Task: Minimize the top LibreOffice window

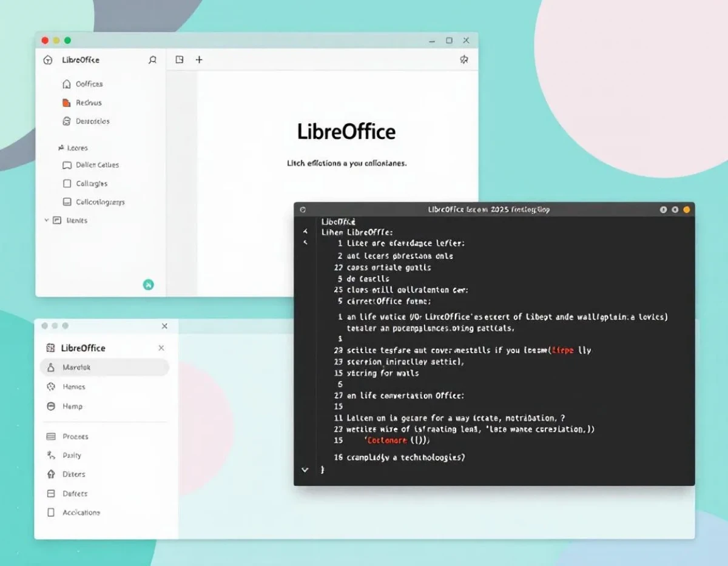Action: coord(431,41)
